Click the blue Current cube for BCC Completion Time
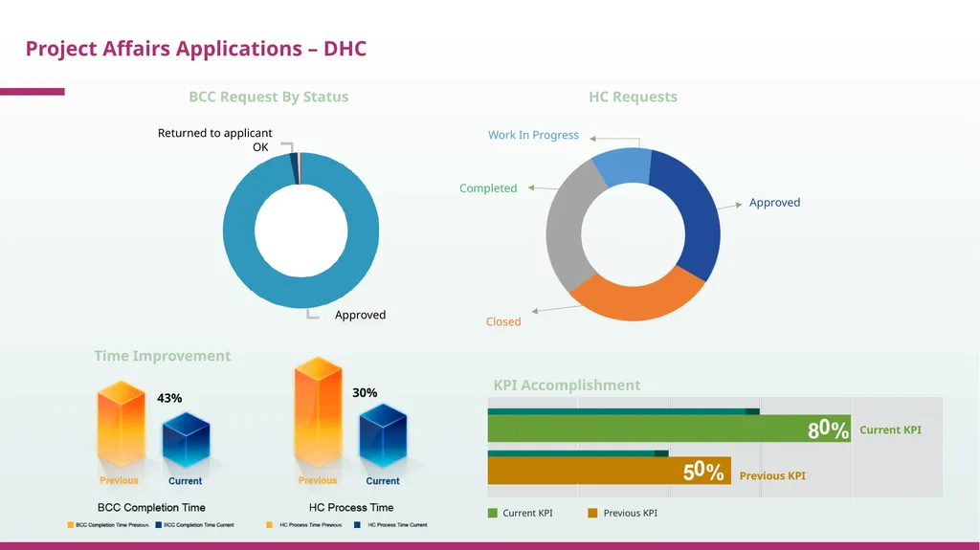Image resolution: width=980 pixels, height=550 pixels. [x=186, y=440]
